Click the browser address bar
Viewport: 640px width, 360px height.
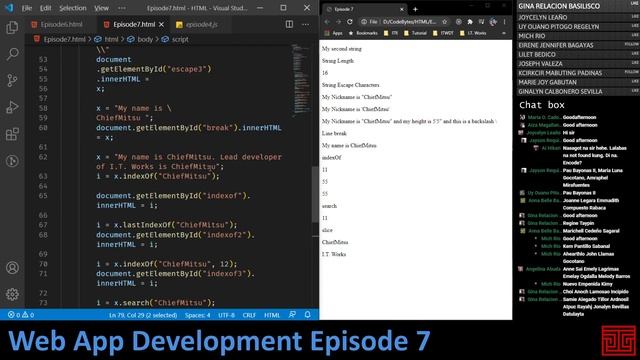pyautogui.click(x=404, y=22)
